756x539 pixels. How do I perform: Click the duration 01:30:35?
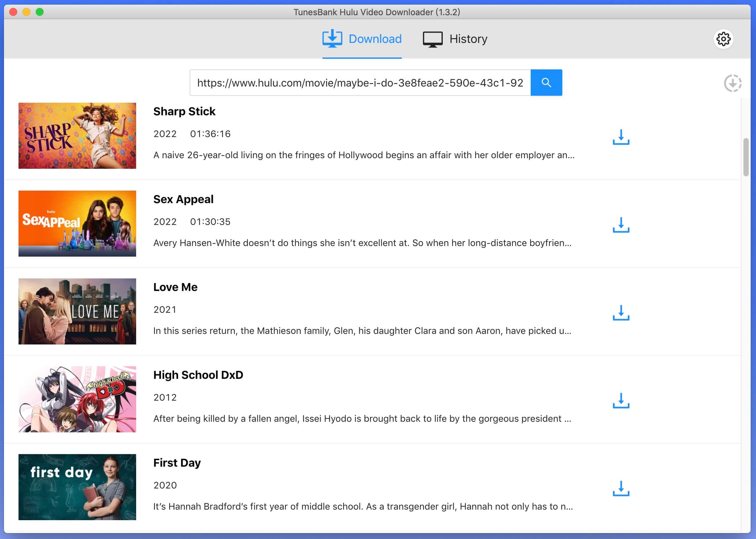click(x=210, y=222)
